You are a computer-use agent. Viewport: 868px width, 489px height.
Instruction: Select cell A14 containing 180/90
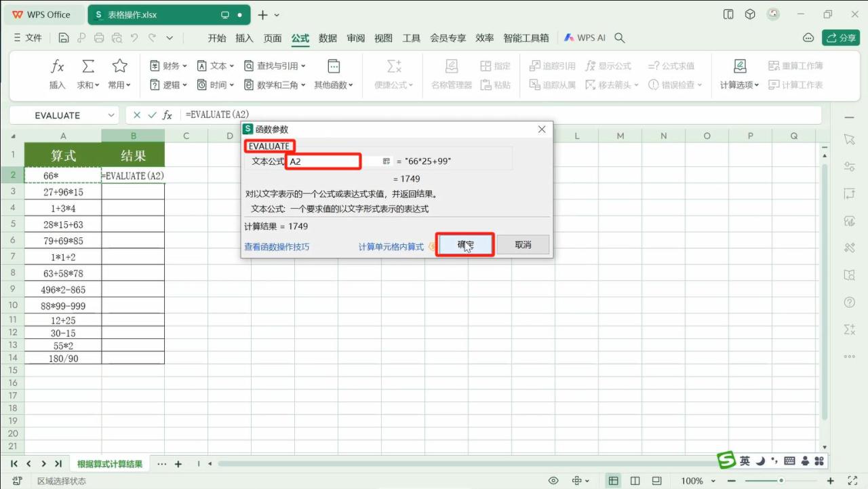[62, 358]
